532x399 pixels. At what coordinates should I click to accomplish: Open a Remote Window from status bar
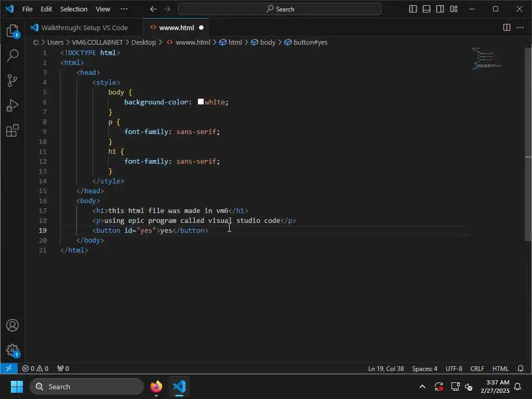click(x=9, y=368)
